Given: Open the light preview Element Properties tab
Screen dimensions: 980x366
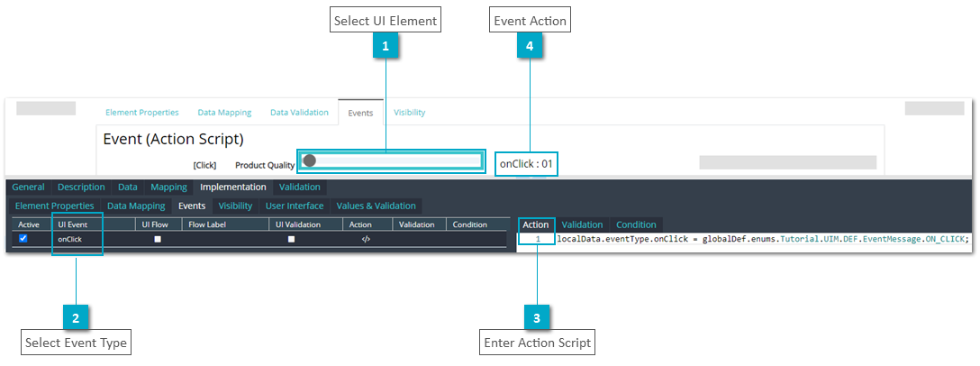Looking at the screenshot, I should (142, 113).
